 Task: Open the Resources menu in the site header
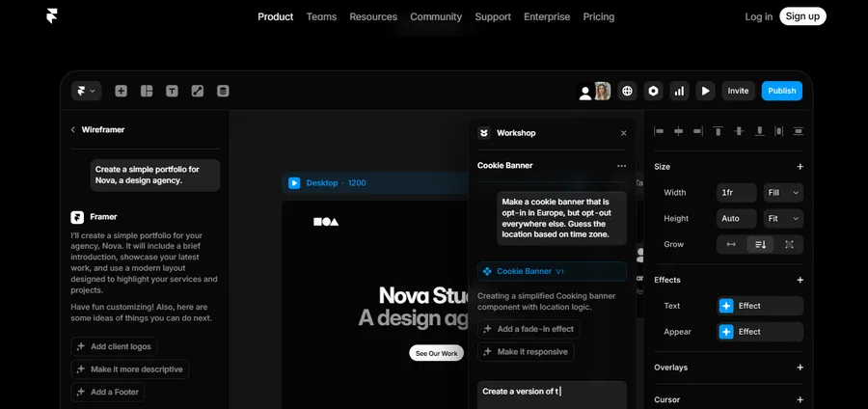tap(373, 16)
